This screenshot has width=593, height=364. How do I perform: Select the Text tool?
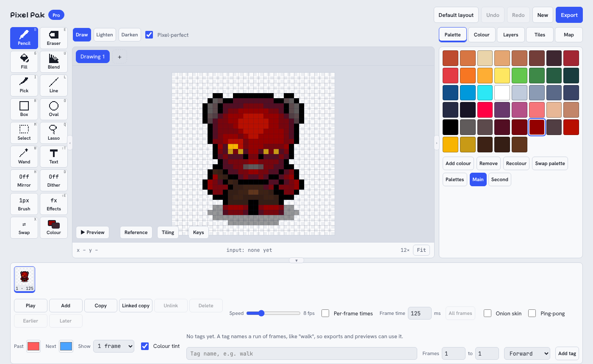(54, 157)
